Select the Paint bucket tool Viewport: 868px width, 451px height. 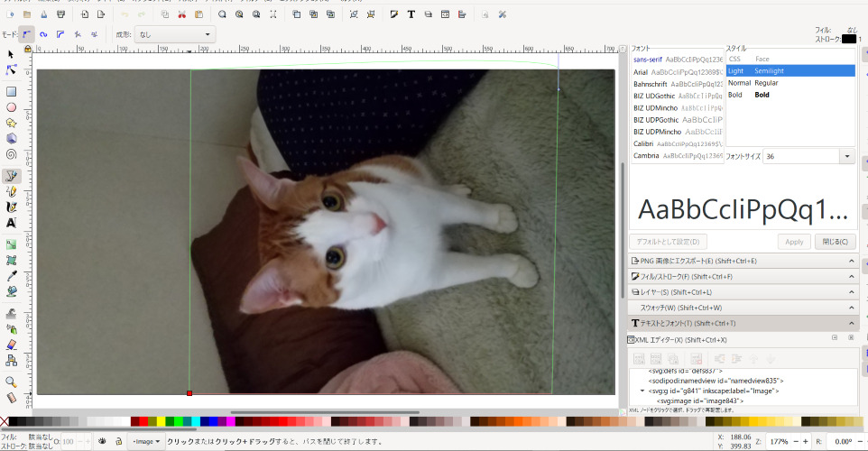tap(11, 291)
